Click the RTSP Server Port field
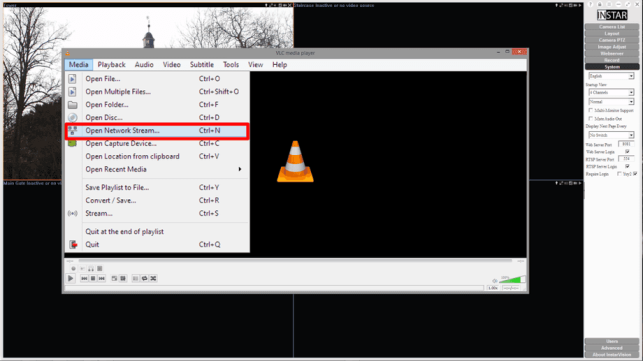This screenshot has height=361, width=643. coord(626,159)
